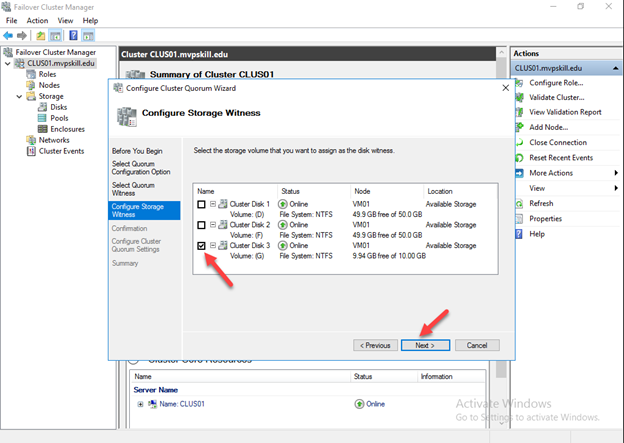
Task: Click the Cluster Disk 2 disk icon
Action: pyautogui.click(x=223, y=224)
